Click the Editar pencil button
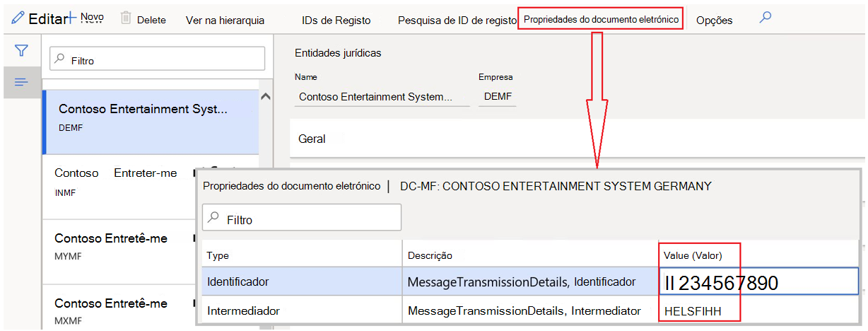Screen dimensions: 868x331 pos(39,19)
